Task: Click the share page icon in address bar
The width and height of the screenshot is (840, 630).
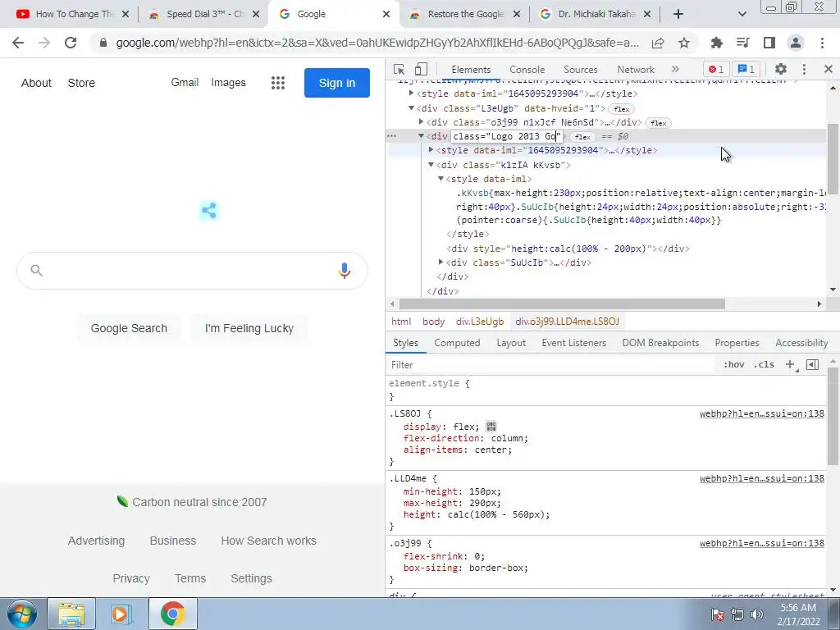Action: (658, 43)
